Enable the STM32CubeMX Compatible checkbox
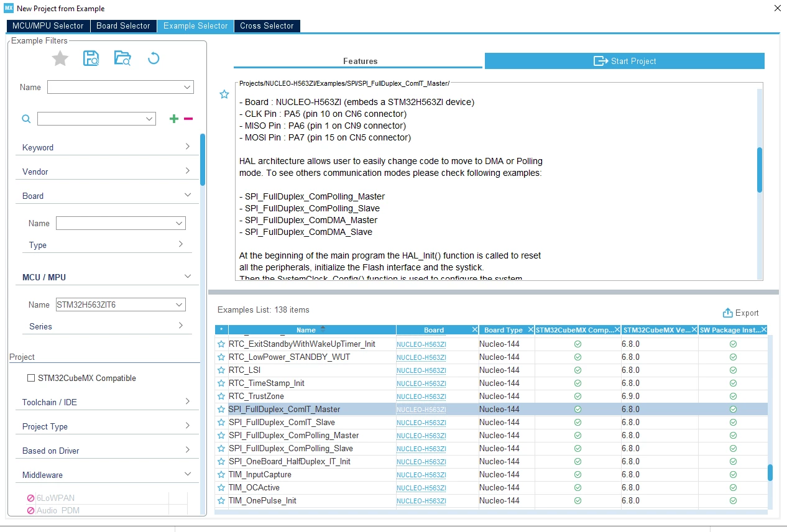The height and width of the screenshot is (532, 787). pyautogui.click(x=31, y=378)
